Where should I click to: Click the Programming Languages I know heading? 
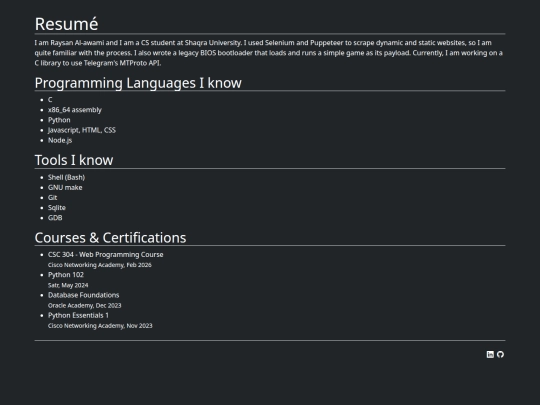(138, 83)
